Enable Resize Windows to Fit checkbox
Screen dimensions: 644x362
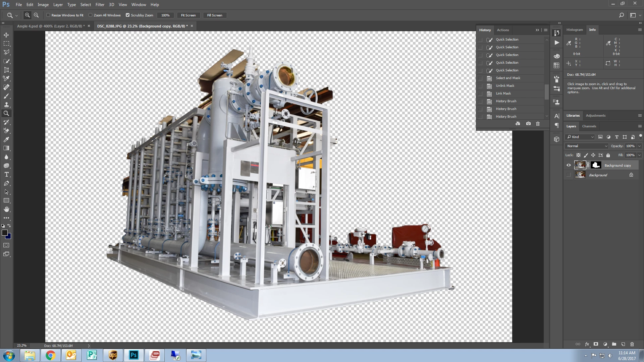click(48, 15)
